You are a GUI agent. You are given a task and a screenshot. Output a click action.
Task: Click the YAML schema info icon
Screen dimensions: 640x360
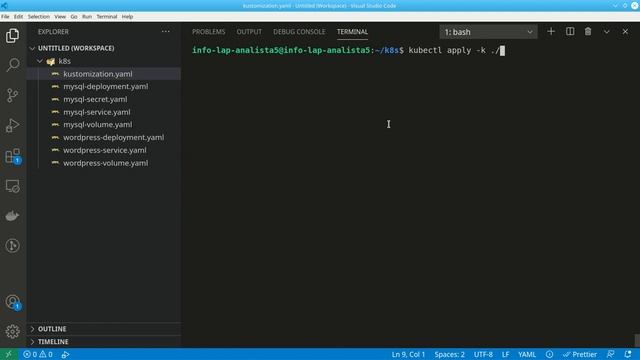coord(549,354)
